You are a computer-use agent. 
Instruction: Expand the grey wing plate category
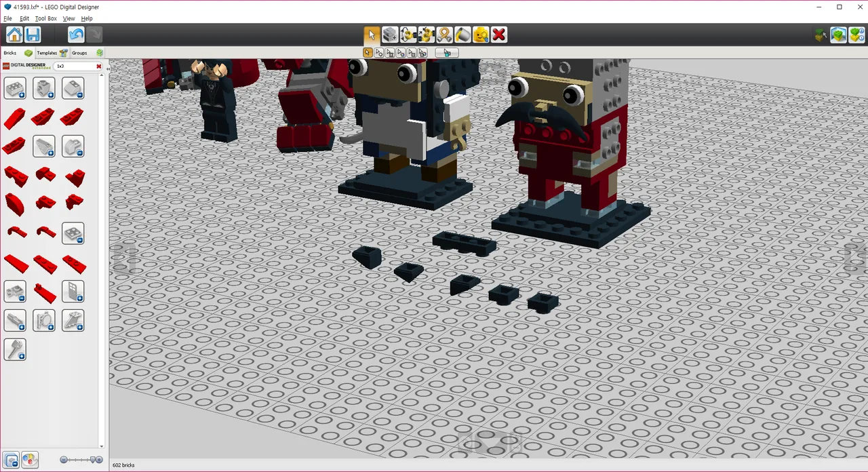point(73,320)
